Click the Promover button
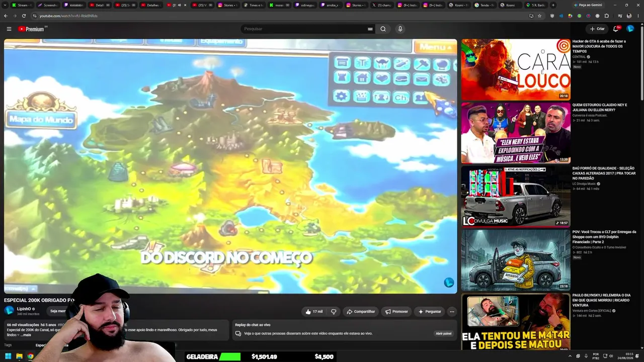The image size is (644, 362). tap(396, 312)
